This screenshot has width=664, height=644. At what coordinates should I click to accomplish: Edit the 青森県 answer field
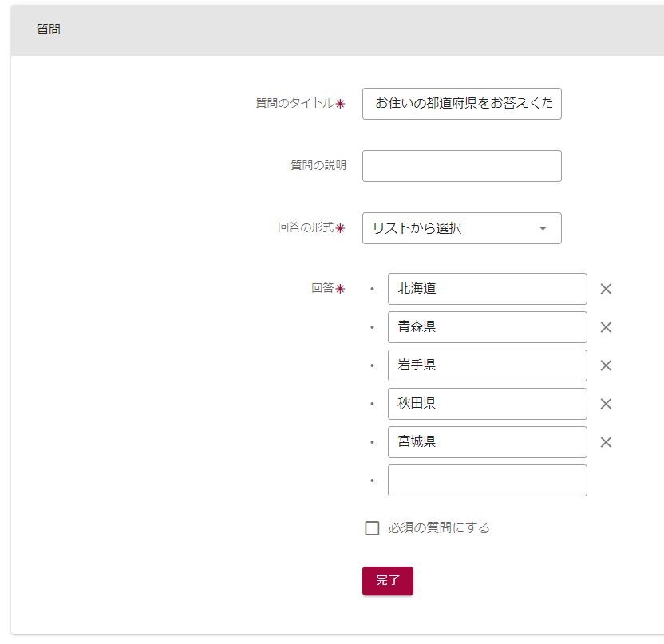click(x=487, y=327)
